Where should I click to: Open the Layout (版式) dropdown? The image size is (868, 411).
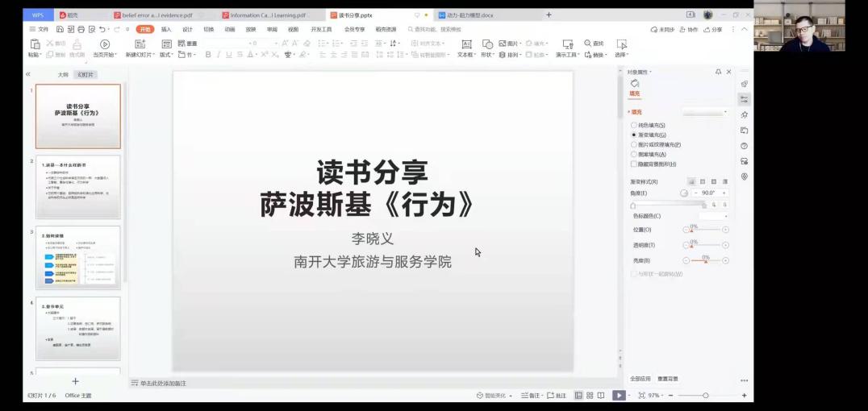coord(166,55)
